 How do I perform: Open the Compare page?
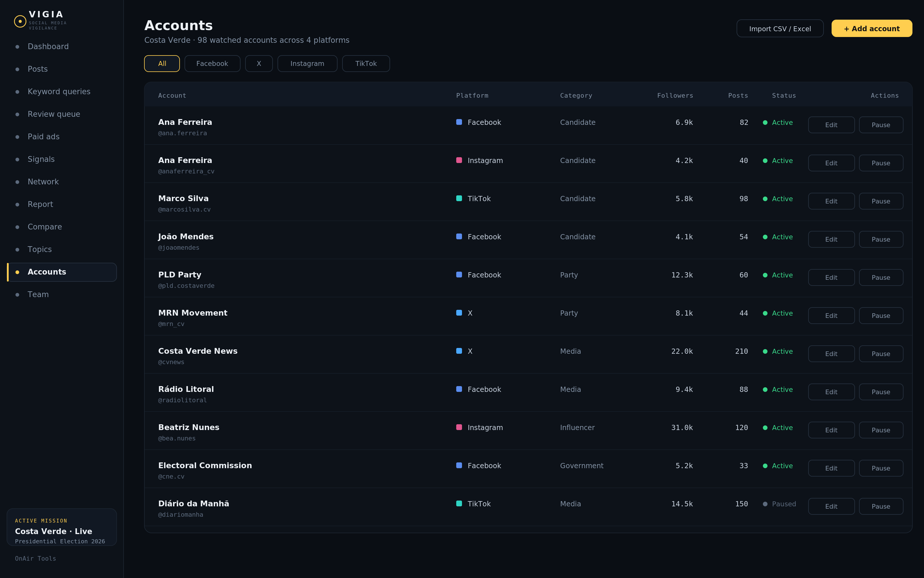pos(62,227)
